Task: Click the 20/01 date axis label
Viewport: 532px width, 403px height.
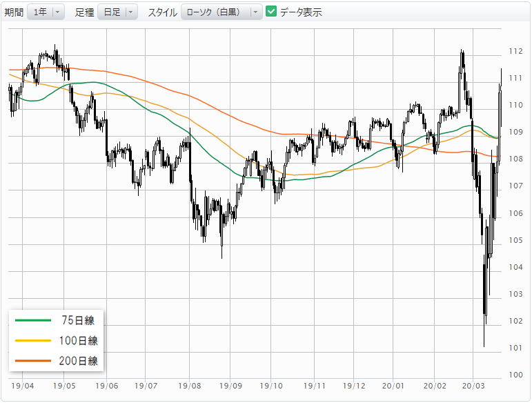Action: (x=393, y=386)
